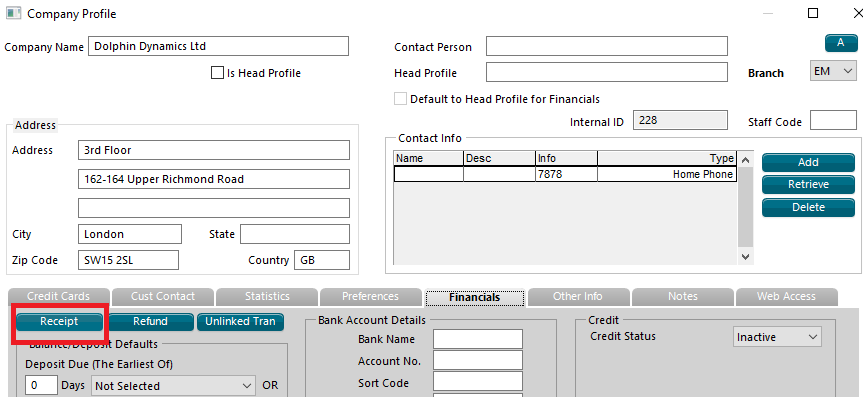Viewport: 863px width, 397px height.
Task: Click the Unlinked Tran button
Action: point(240,322)
